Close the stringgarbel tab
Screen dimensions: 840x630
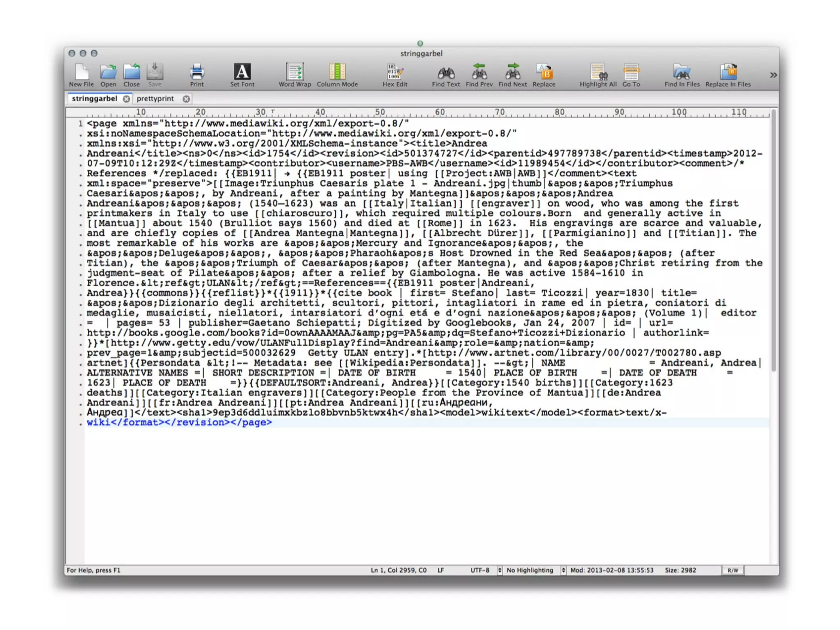coord(127,99)
